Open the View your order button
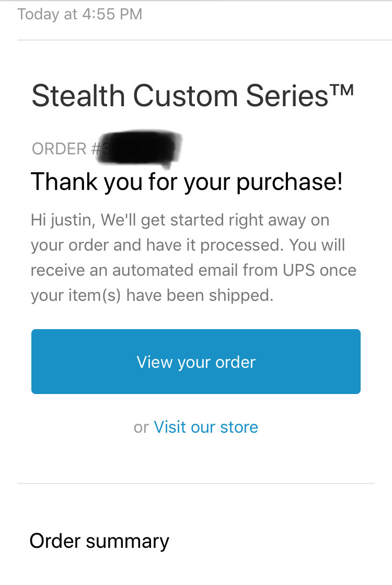The image size is (392, 585). tap(195, 361)
